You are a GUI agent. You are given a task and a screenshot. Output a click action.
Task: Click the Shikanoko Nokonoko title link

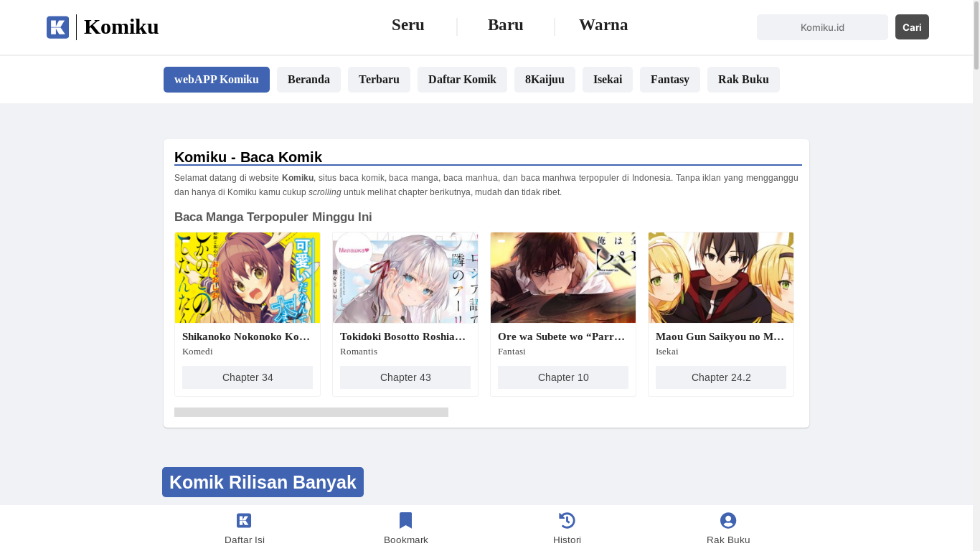tap(246, 336)
